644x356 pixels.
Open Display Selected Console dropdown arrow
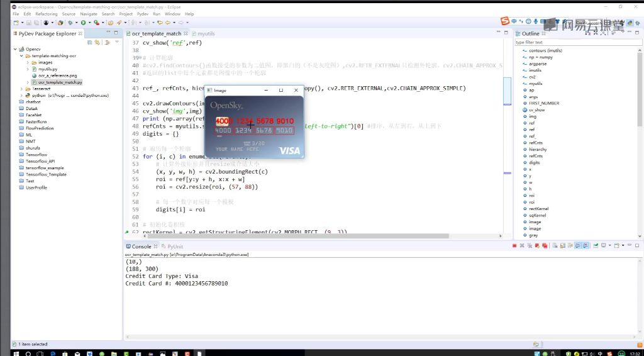(610, 245)
